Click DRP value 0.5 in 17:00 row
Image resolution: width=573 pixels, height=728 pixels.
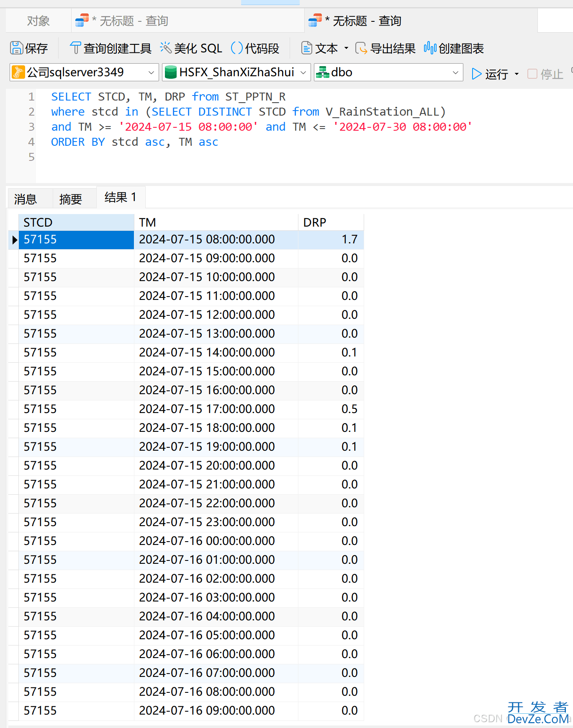[331, 409]
